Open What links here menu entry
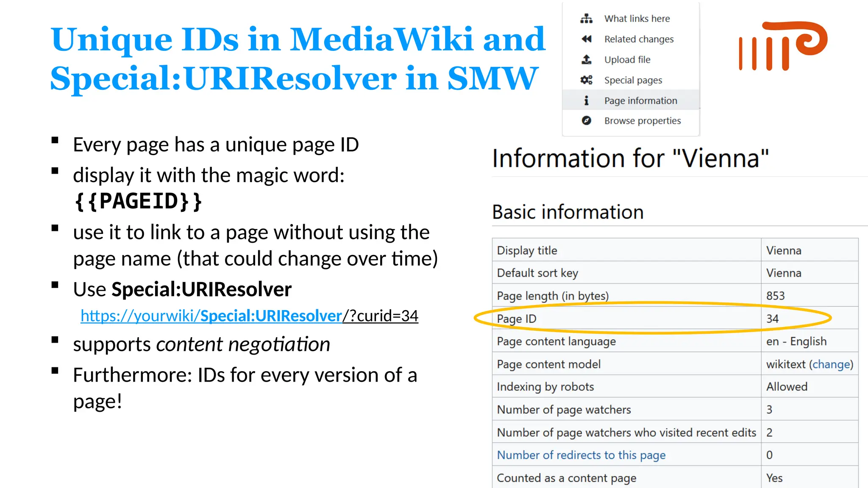868x488 pixels. pos(631,19)
